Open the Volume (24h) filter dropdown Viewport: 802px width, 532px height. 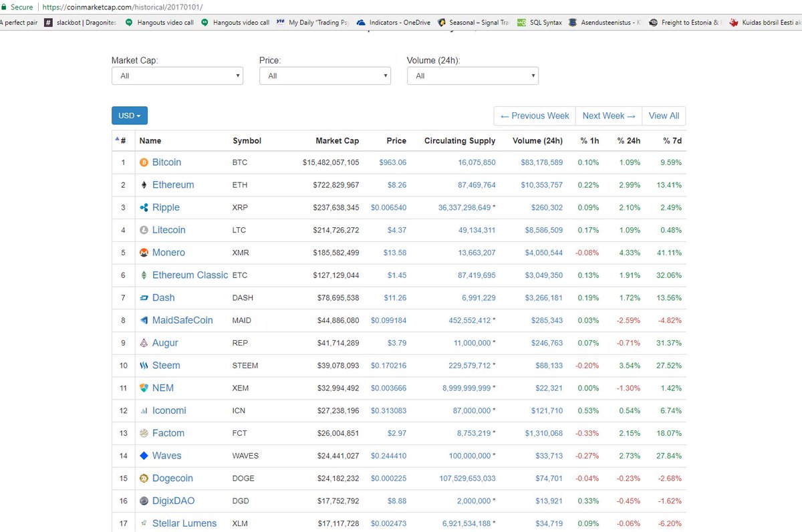coord(473,76)
